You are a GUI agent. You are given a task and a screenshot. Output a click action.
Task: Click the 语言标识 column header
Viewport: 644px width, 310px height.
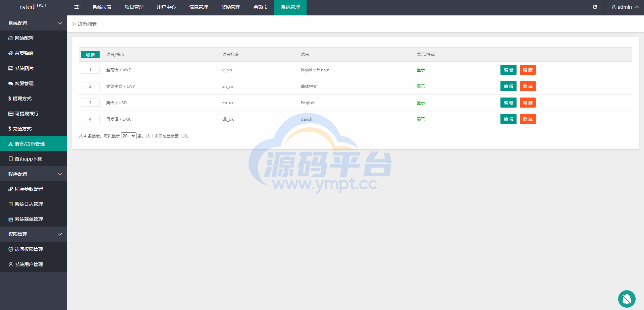coord(230,55)
